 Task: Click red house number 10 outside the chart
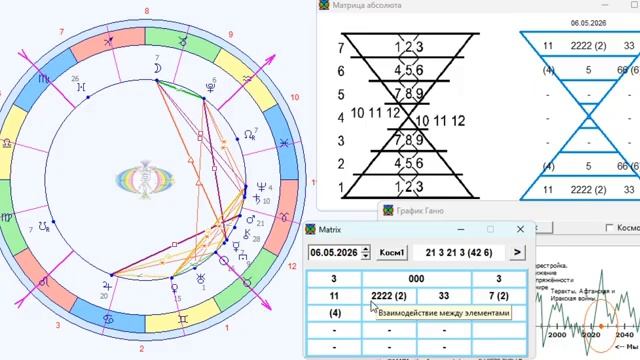295,97
